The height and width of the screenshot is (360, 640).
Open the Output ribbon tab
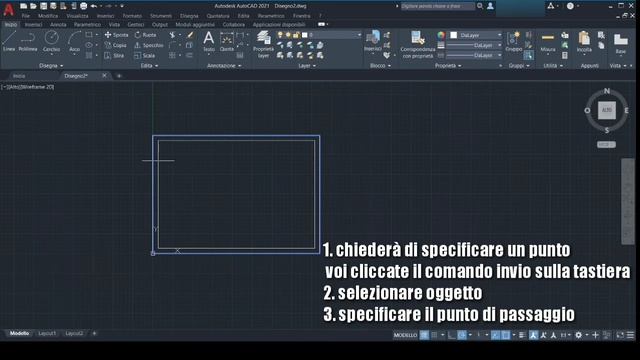[160, 24]
